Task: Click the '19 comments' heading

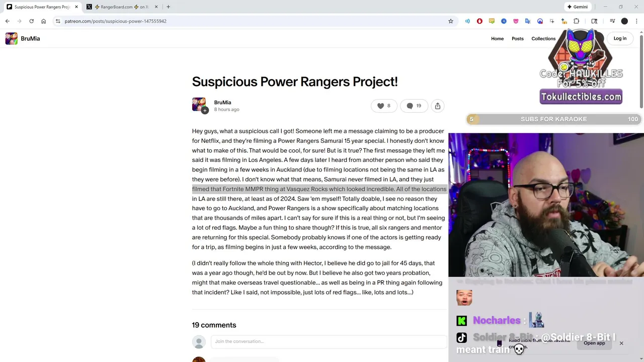Action: pos(214,325)
